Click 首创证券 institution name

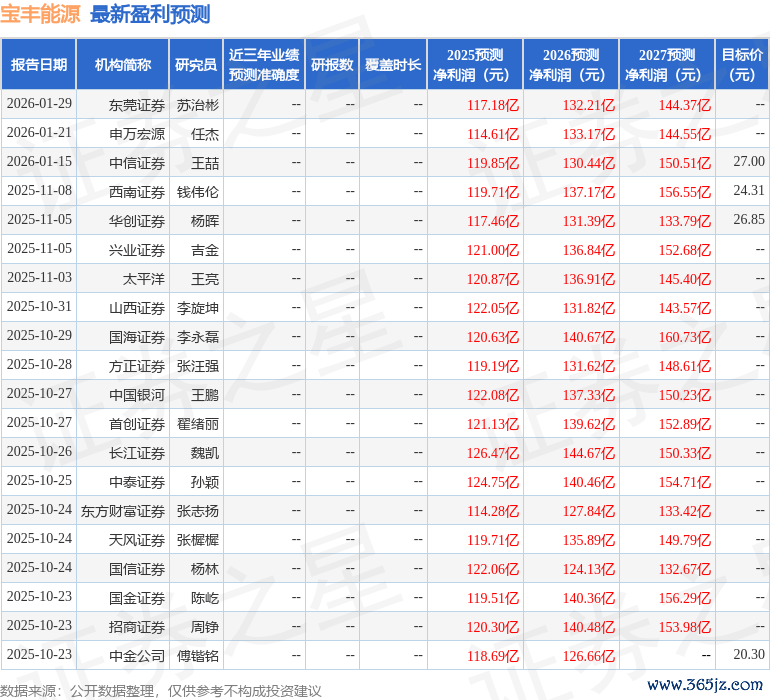click(137, 424)
